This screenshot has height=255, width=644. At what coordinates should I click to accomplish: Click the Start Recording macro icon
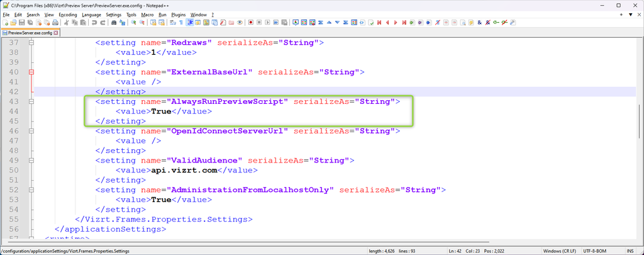(x=250, y=23)
